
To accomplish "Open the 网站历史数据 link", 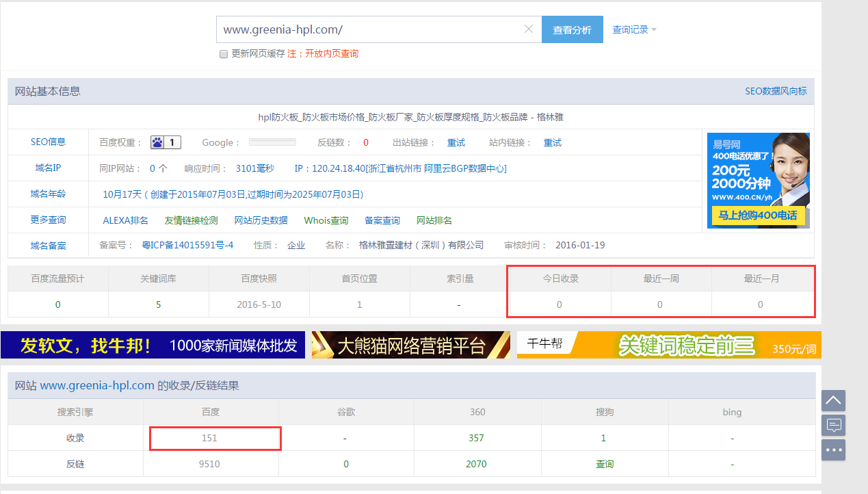I will (261, 220).
